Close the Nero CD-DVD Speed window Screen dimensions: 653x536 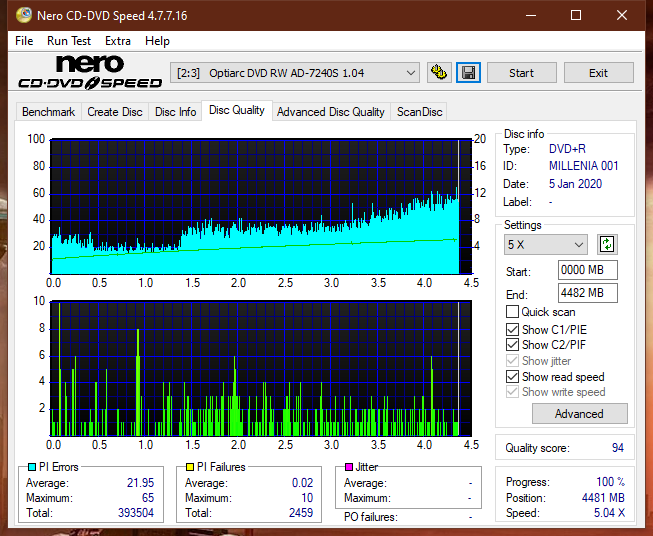(x=622, y=15)
